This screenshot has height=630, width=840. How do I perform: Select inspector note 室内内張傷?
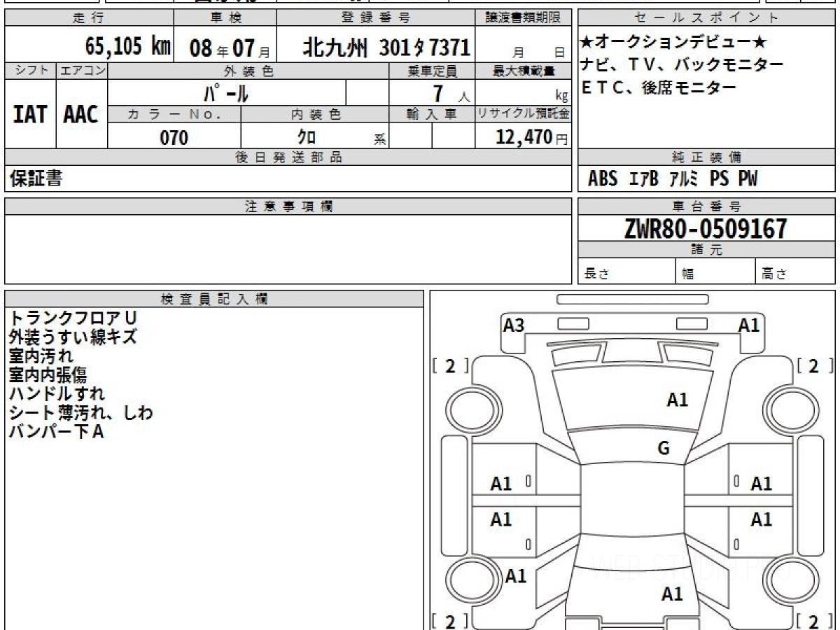[x=48, y=375]
